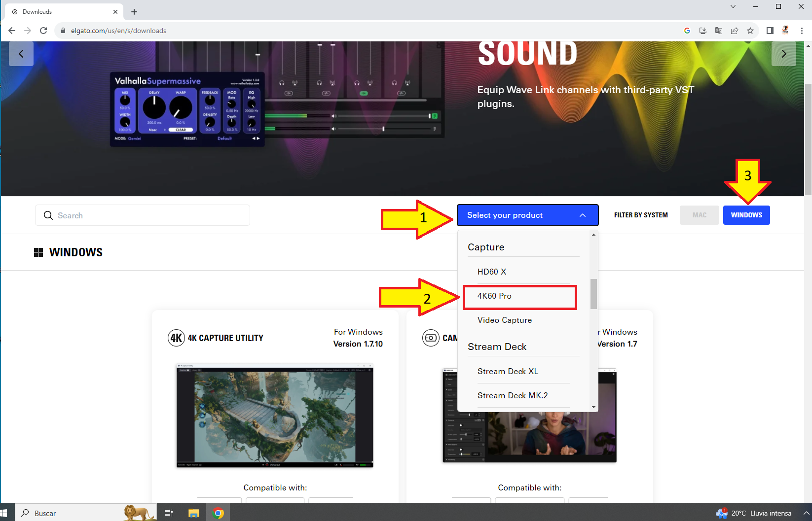
Task: Select Video Capture from the dropdown
Action: pos(505,320)
